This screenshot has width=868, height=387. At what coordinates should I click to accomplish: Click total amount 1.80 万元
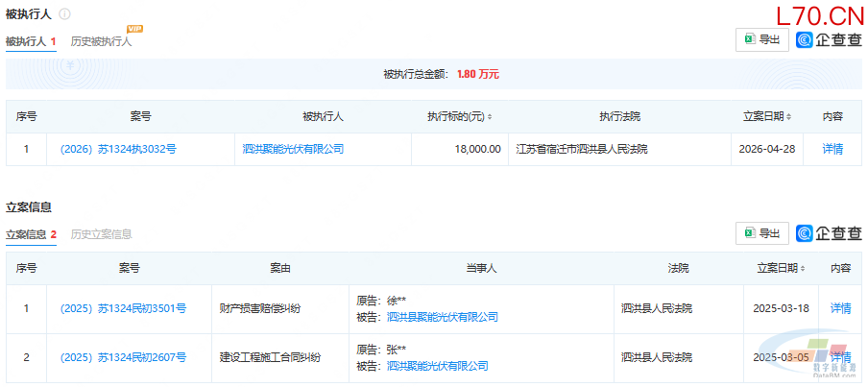[x=478, y=74]
